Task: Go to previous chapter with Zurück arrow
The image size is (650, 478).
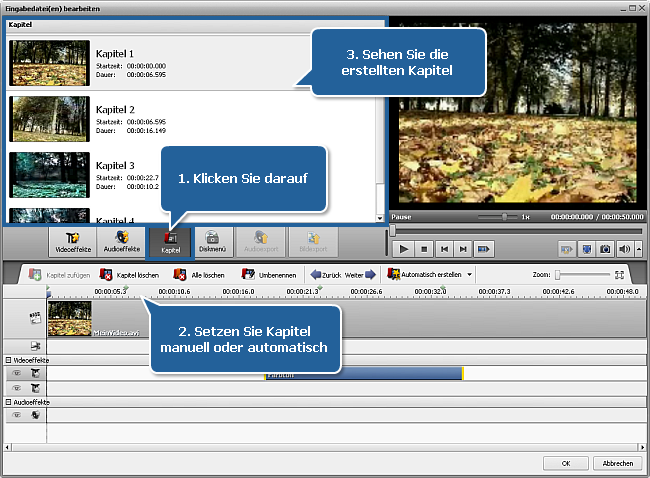Action: click(x=315, y=274)
